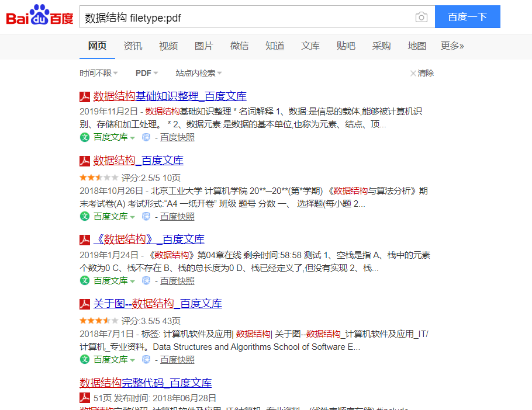Screen dimensions: 532x410
Task: Open the 微信 tab
Action: point(239,46)
